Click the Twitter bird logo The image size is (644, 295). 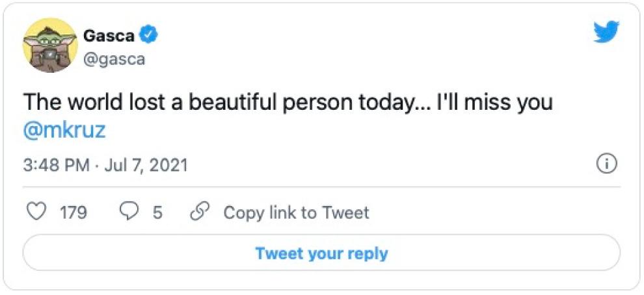click(x=606, y=32)
